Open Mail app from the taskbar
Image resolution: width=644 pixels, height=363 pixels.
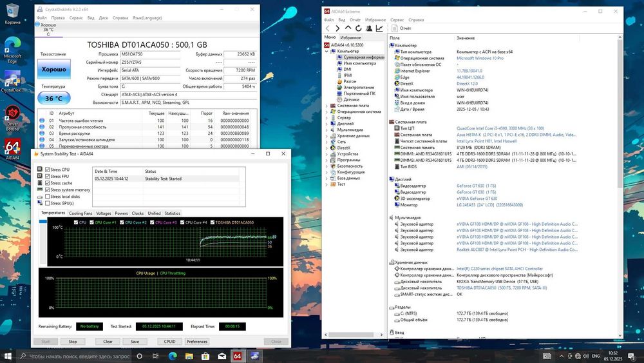tap(222, 356)
